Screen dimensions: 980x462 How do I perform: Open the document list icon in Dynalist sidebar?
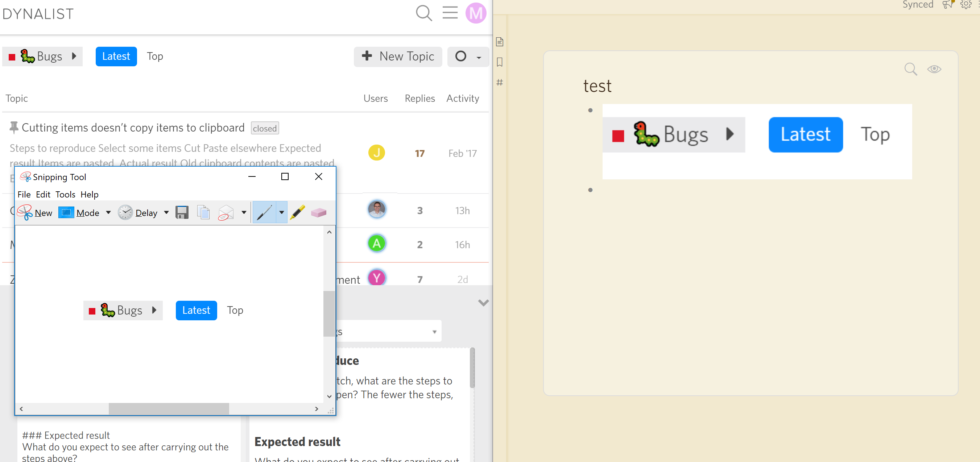500,42
